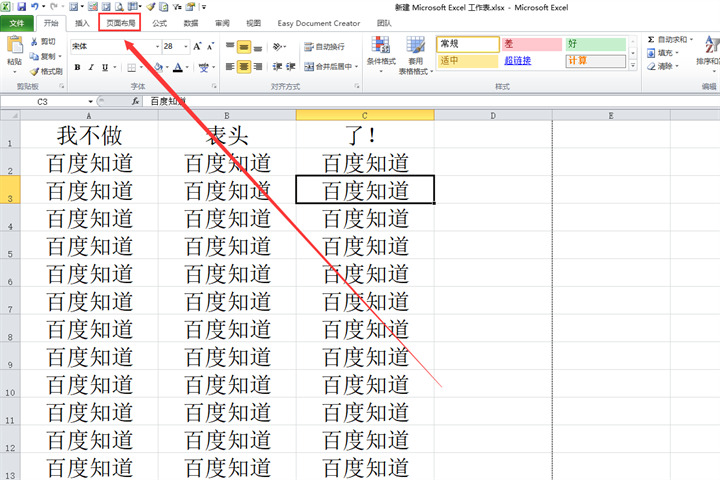This screenshot has width=720, height=480.
Task: Open text orientation icon in alignment group
Action: pos(277,46)
